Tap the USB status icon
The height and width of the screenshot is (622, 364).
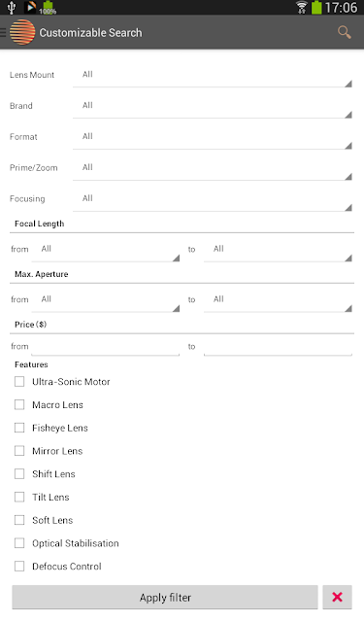click(x=11, y=7)
